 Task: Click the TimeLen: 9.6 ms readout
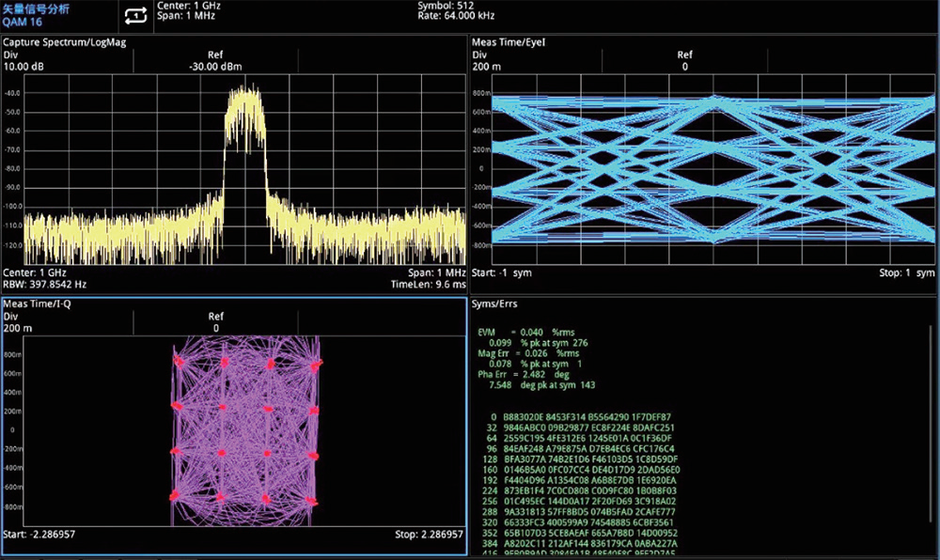(x=428, y=284)
